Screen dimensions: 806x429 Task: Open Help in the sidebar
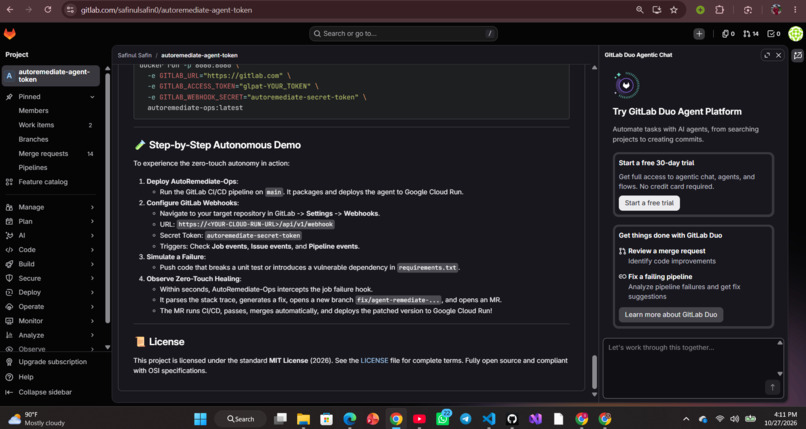click(x=50, y=377)
